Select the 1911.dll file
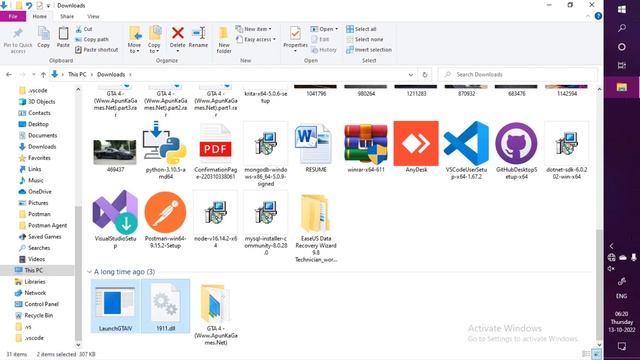 [x=165, y=305]
